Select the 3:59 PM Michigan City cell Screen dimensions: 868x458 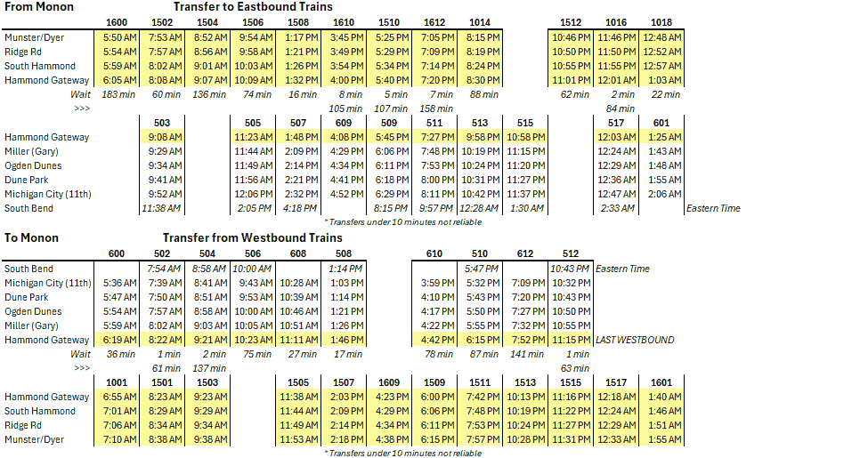(x=434, y=283)
